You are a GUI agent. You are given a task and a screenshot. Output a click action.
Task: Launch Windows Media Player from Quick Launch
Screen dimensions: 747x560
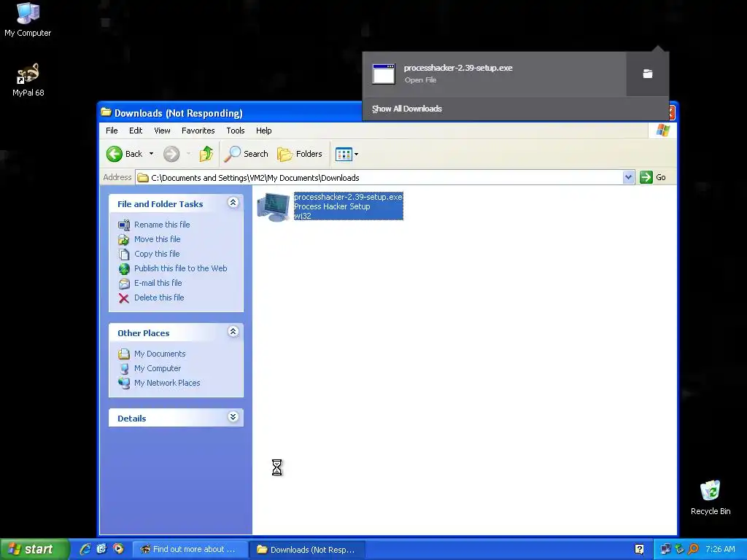[x=118, y=549]
